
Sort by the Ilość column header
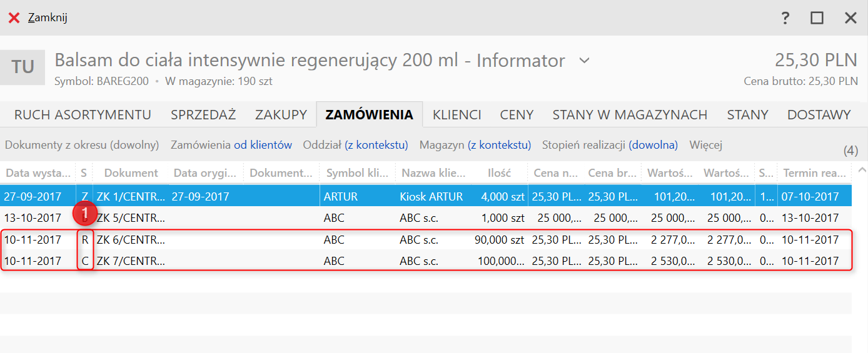pyautogui.click(x=499, y=173)
